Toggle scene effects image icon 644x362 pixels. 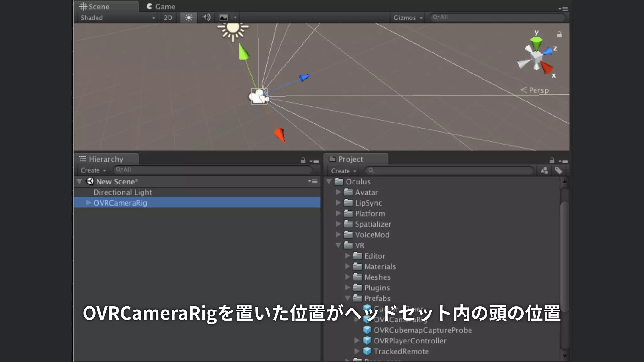224,18
